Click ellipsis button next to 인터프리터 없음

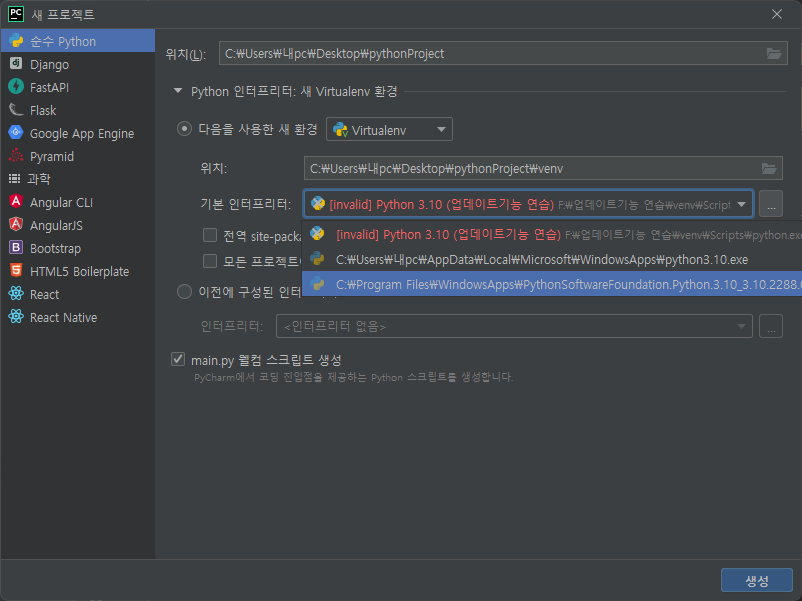771,326
